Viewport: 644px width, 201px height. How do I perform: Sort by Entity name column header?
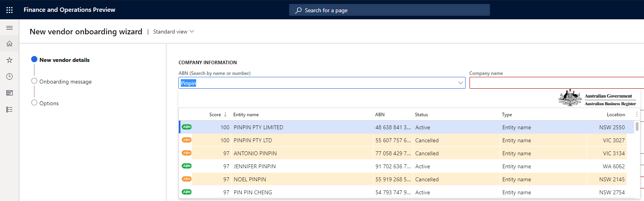tap(246, 115)
